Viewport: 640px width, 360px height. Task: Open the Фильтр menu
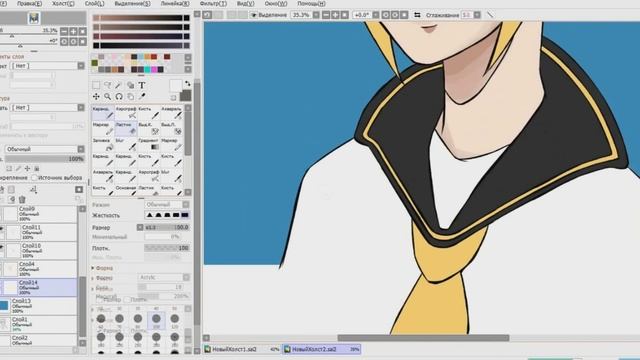tap(213, 3)
